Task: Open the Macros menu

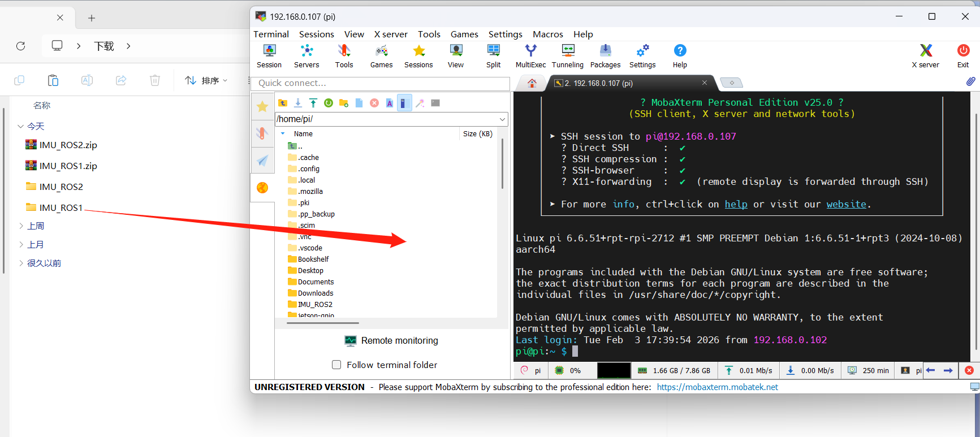Action: [x=548, y=34]
